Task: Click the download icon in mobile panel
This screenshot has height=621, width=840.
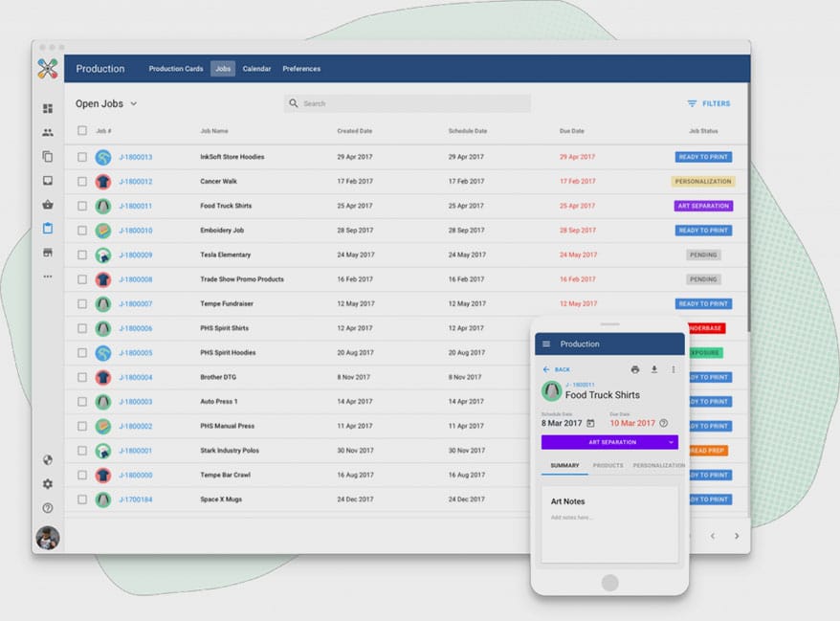Action: (x=654, y=369)
